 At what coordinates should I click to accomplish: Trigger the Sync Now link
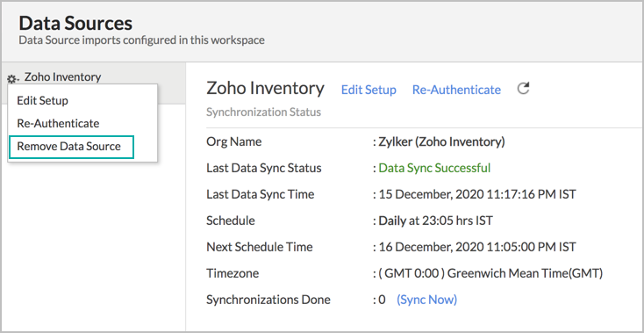(x=426, y=300)
